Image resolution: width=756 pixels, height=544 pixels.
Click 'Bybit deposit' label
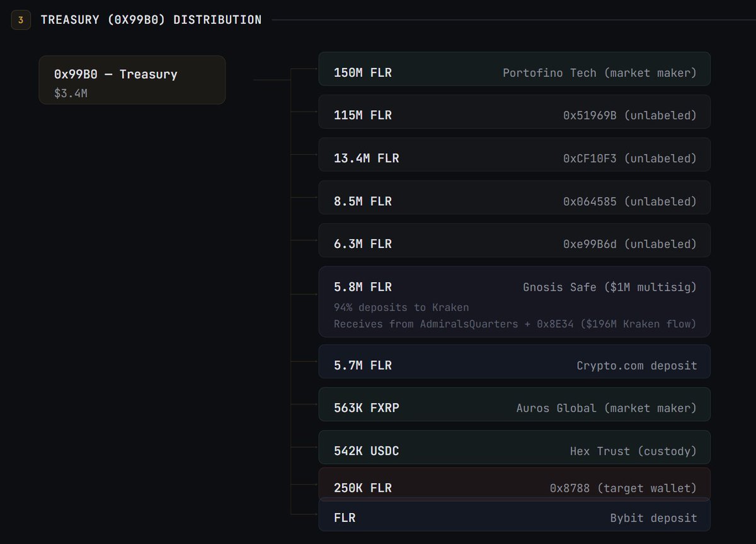tap(653, 518)
